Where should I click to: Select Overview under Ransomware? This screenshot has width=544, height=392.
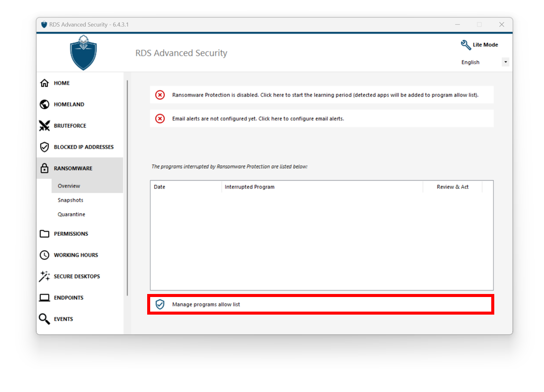pos(87,186)
